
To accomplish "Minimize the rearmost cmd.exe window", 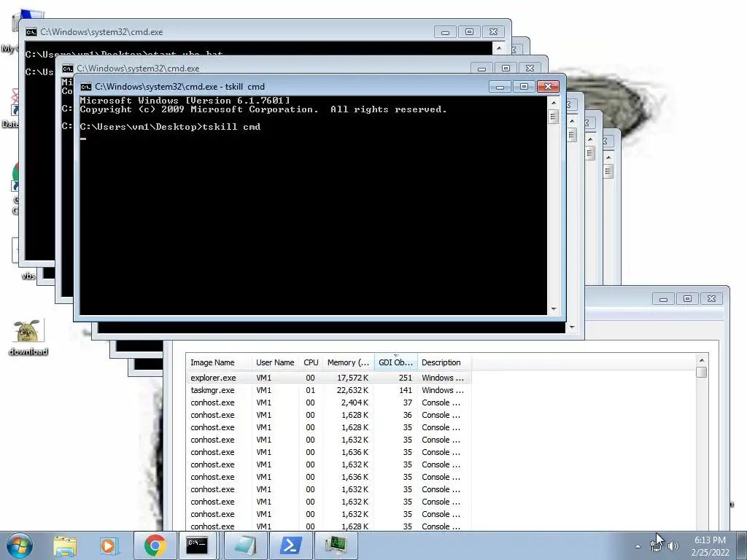I will (446, 32).
